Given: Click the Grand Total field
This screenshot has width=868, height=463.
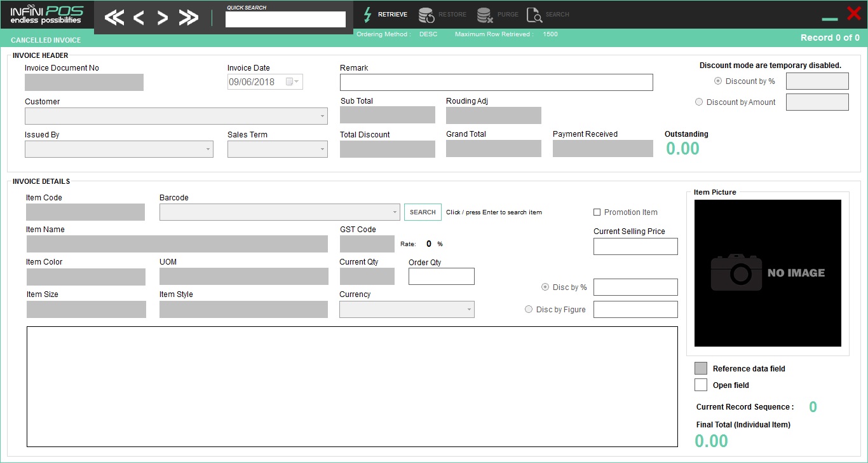Looking at the screenshot, I should coord(494,148).
